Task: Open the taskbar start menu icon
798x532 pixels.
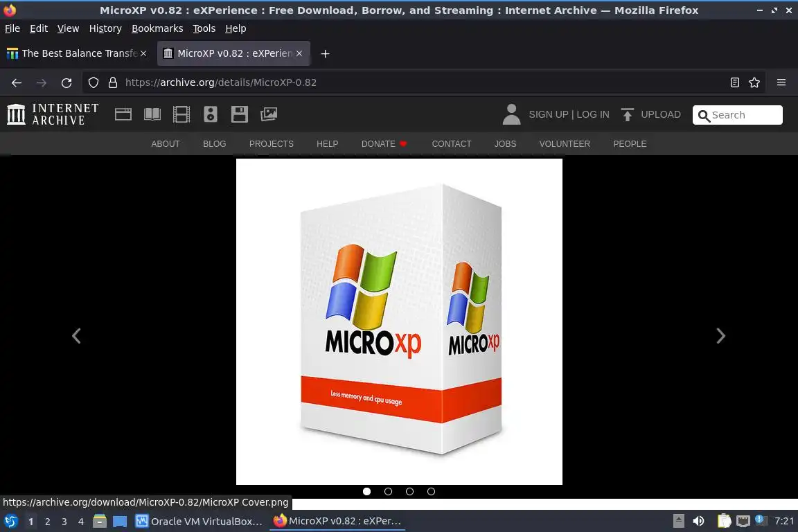Action: click(10, 521)
